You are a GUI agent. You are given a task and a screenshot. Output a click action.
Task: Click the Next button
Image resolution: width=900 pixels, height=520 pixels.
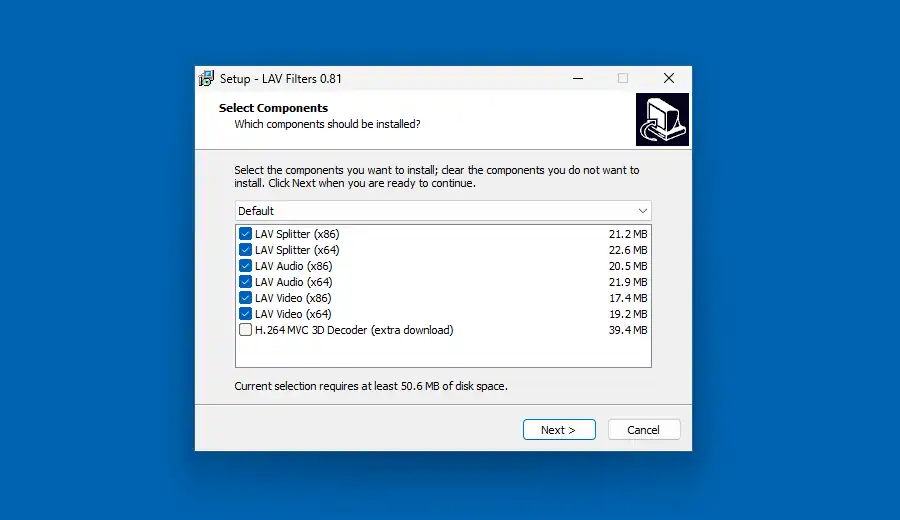tap(558, 430)
